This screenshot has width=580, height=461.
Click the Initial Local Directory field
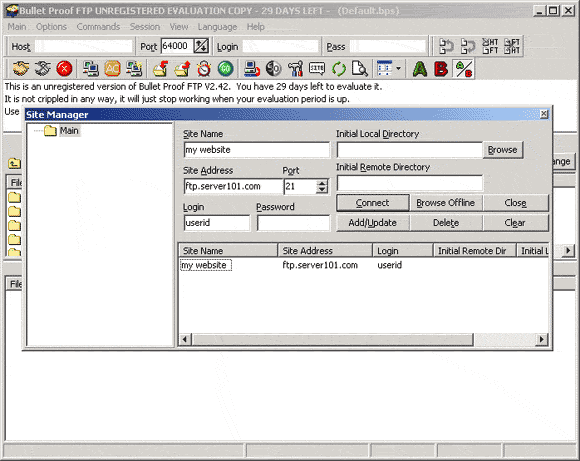pos(409,150)
